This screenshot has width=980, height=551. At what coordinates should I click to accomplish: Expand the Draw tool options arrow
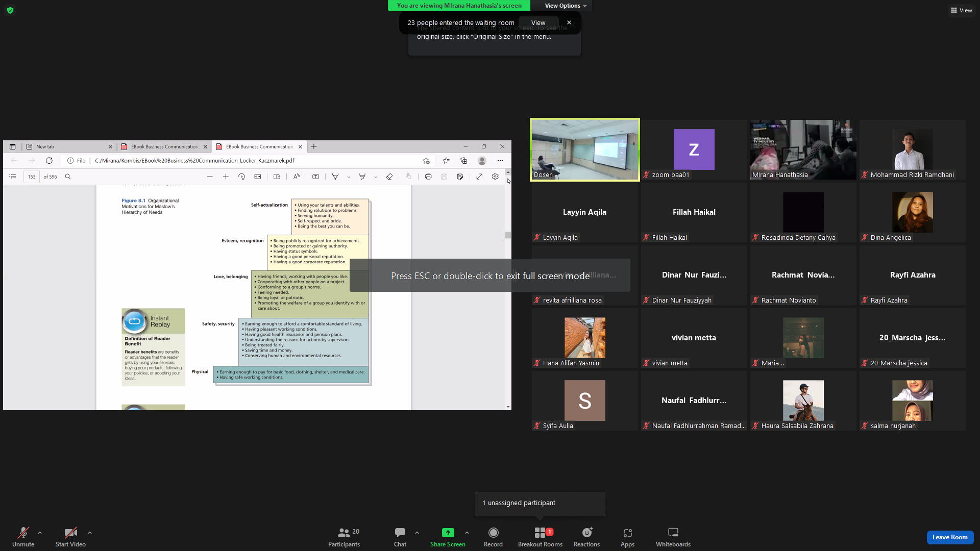point(349,177)
